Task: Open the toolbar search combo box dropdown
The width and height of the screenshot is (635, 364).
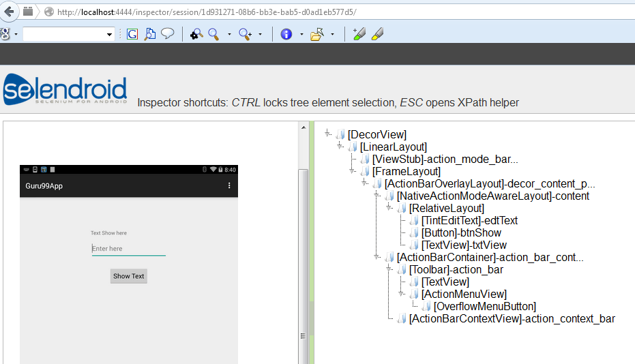Action: [109, 34]
